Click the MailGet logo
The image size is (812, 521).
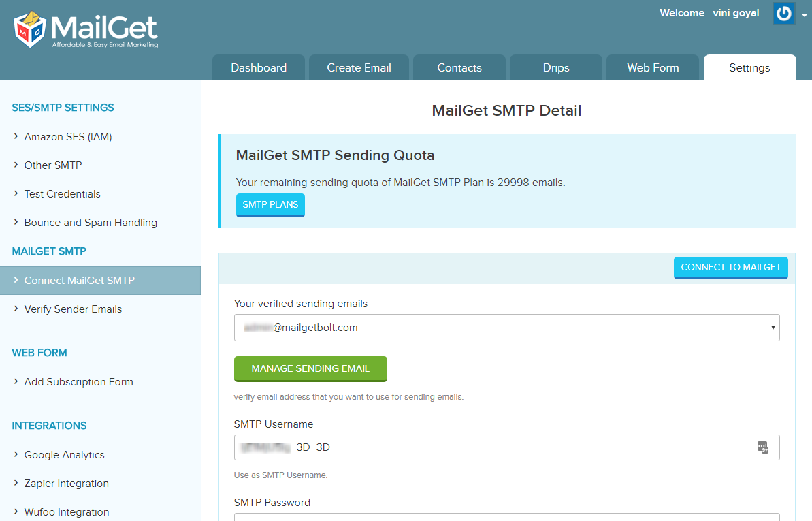pos(86,29)
